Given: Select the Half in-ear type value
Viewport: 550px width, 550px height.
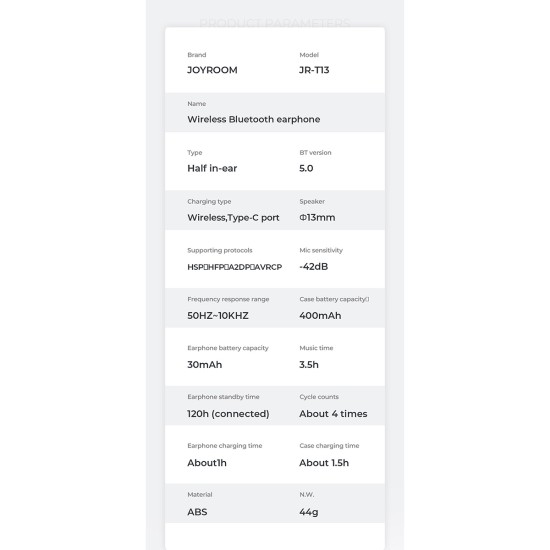Looking at the screenshot, I should pyautogui.click(x=212, y=168).
